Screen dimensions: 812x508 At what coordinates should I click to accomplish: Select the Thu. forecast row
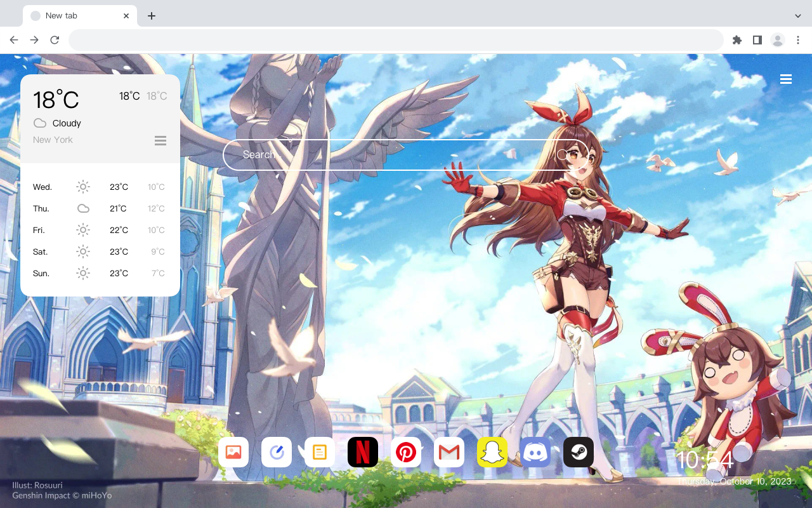pyautogui.click(x=100, y=208)
